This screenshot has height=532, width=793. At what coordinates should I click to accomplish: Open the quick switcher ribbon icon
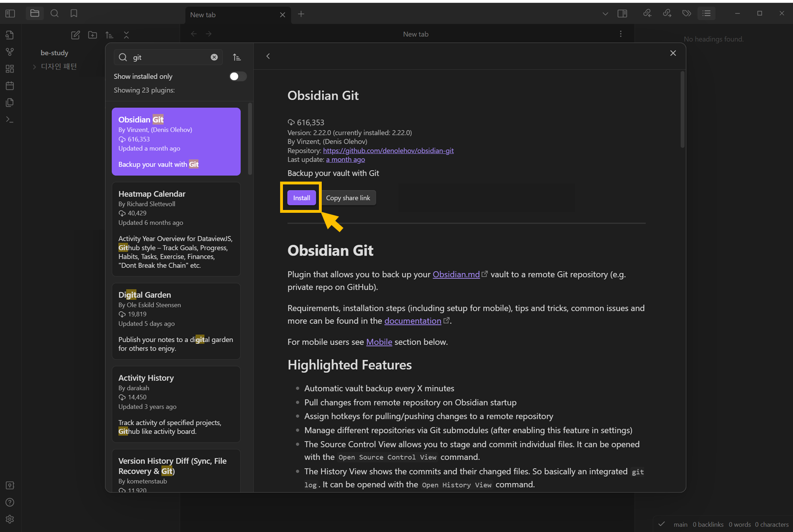coord(9,35)
